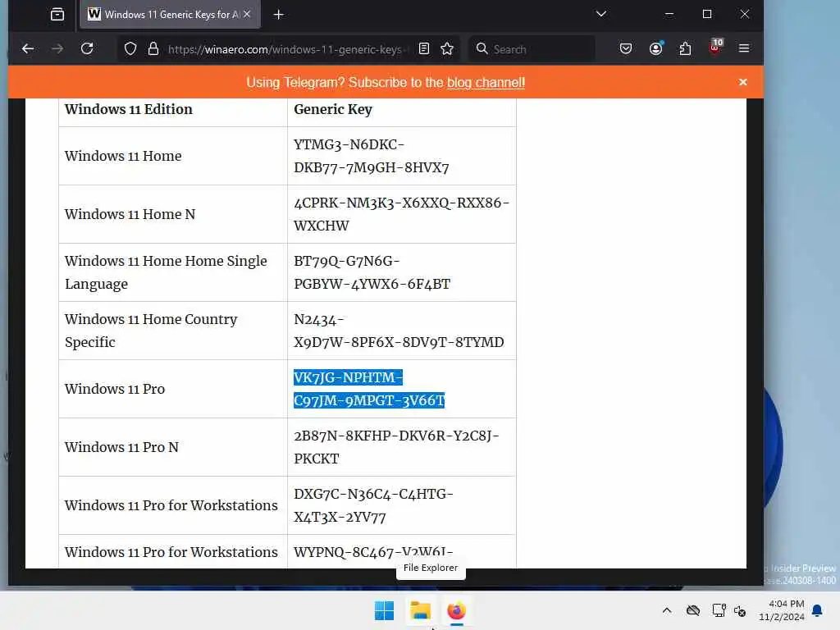Click in the Firefox Search box
The height and width of the screenshot is (630, 840).
pyautogui.click(x=533, y=49)
